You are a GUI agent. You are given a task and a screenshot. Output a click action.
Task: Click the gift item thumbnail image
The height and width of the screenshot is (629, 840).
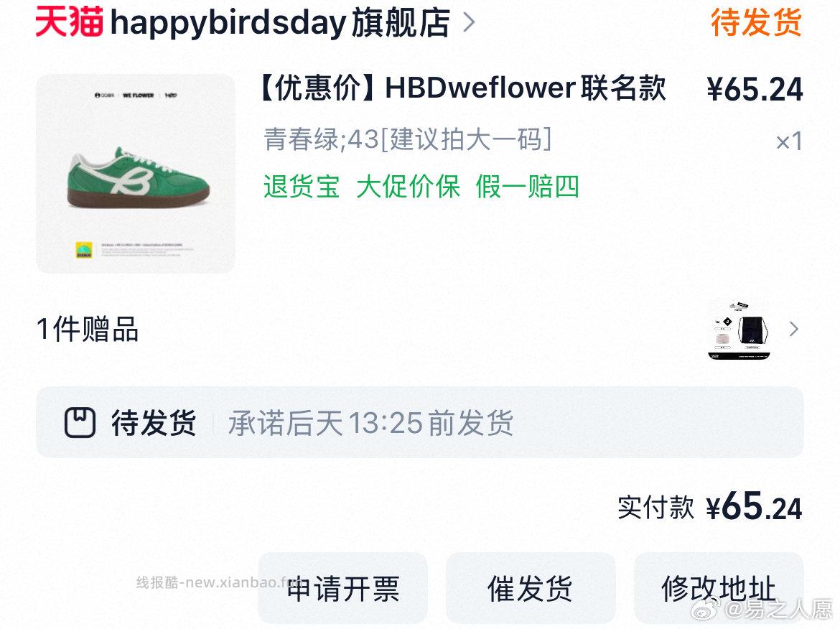coord(739,329)
